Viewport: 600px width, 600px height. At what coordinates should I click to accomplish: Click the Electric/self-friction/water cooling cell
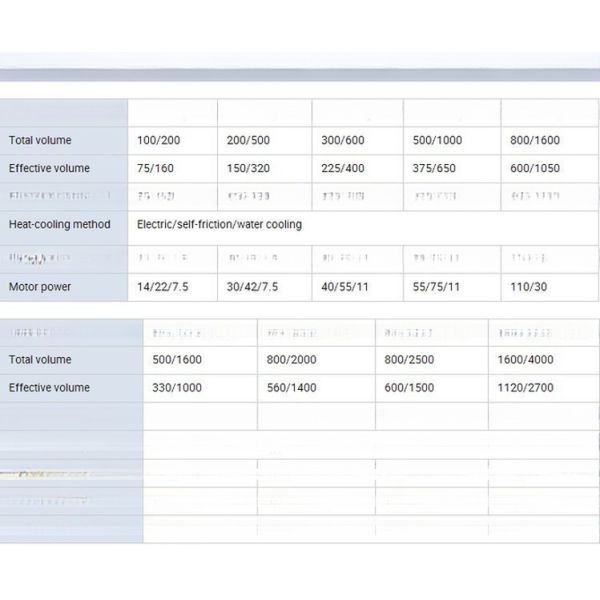219,225
